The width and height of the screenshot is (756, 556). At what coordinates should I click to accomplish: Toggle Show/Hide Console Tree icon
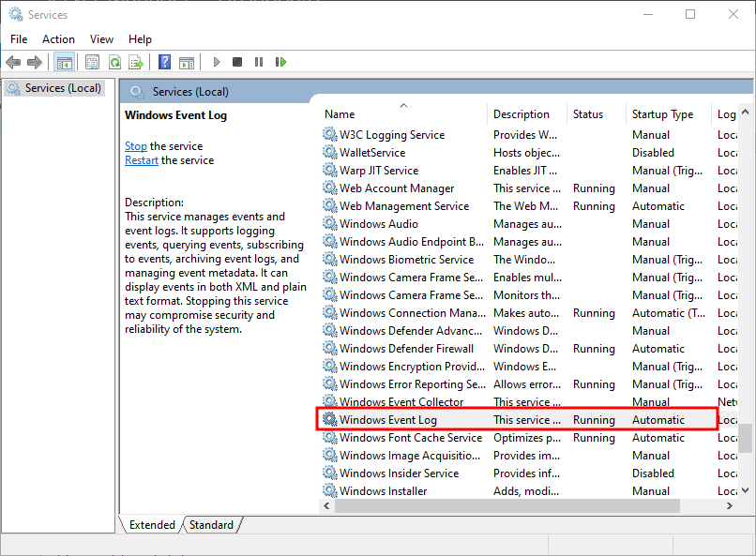tap(64, 62)
